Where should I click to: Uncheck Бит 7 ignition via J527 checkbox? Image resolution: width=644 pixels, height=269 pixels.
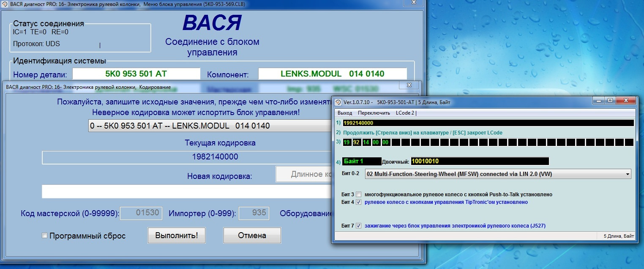[x=359, y=226]
